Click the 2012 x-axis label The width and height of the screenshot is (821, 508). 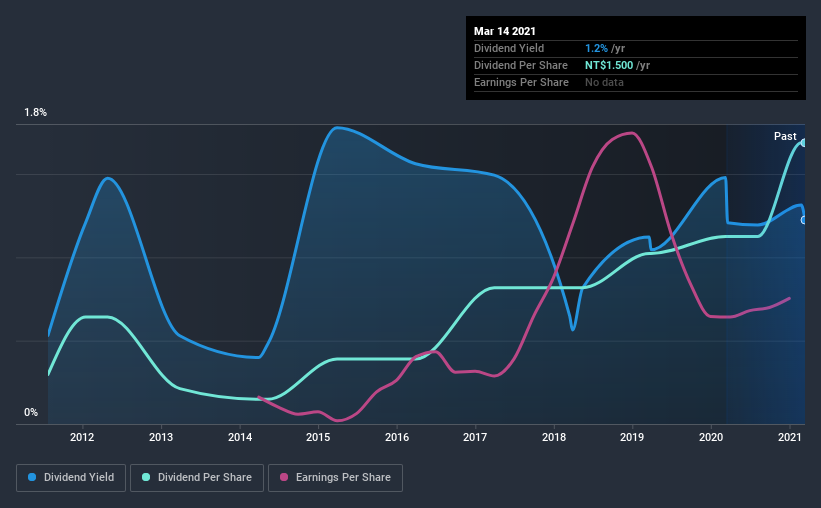click(82, 437)
